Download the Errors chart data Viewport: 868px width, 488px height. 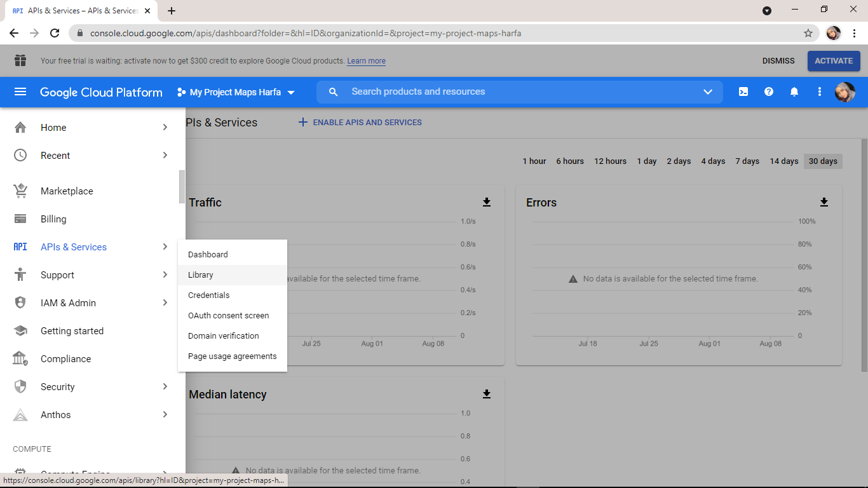(x=824, y=202)
